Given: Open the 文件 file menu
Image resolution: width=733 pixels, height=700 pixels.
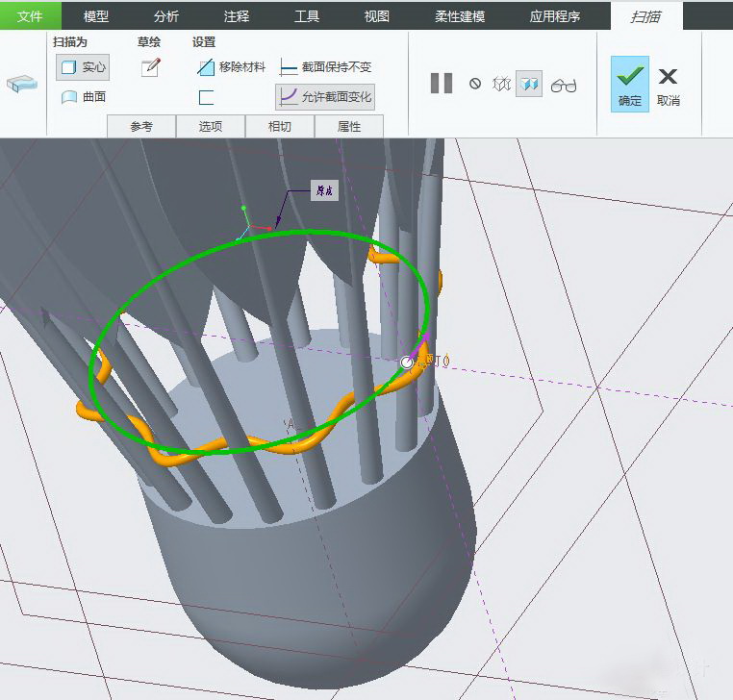Looking at the screenshot, I should [31, 16].
